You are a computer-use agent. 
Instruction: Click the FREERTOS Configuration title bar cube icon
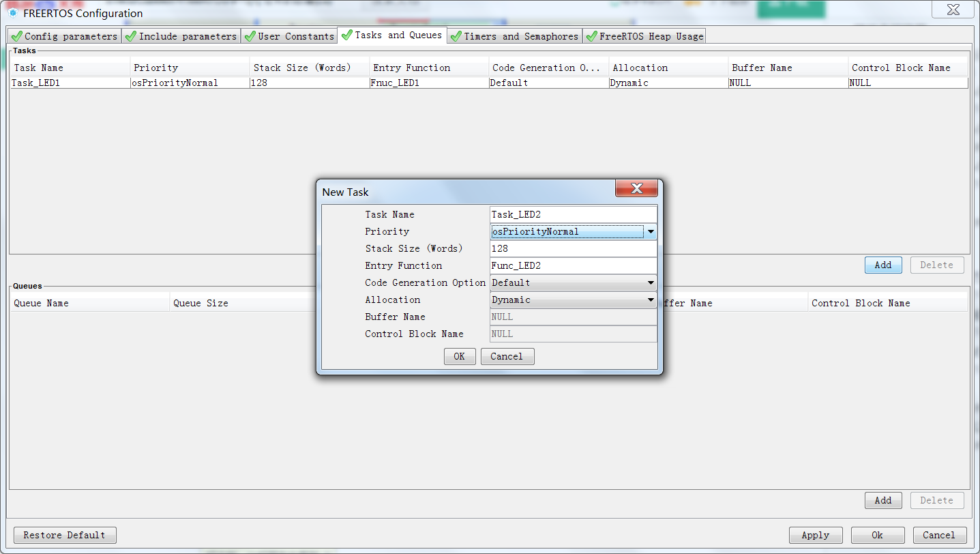click(x=12, y=13)
